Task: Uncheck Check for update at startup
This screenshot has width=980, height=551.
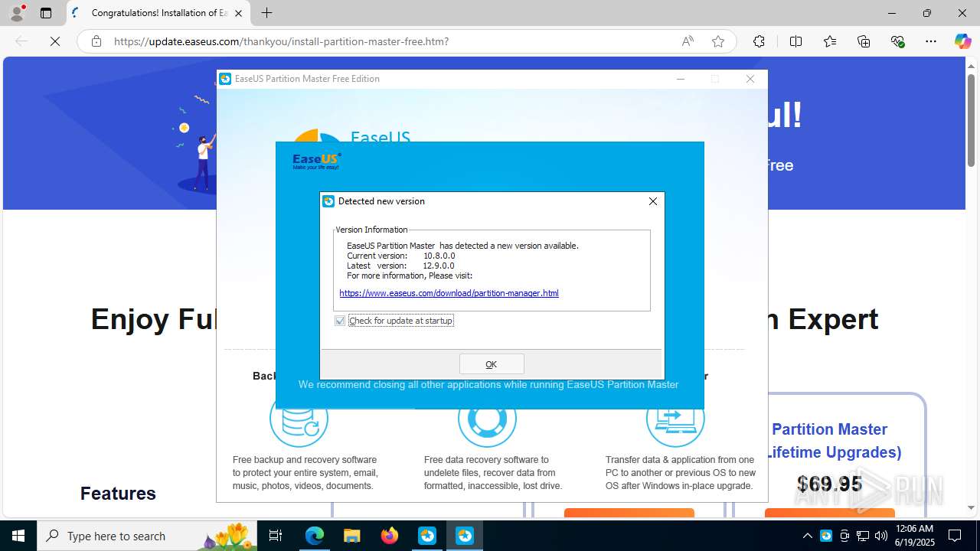Action: 340,321
